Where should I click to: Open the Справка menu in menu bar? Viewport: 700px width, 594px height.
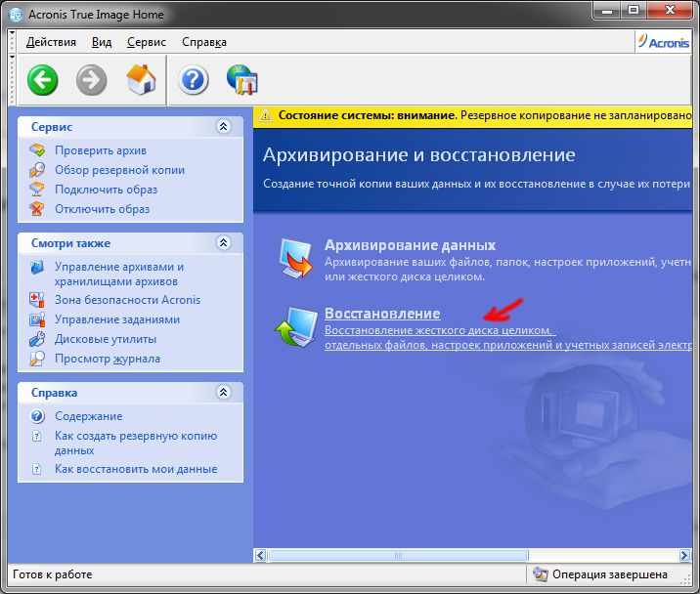204,42
